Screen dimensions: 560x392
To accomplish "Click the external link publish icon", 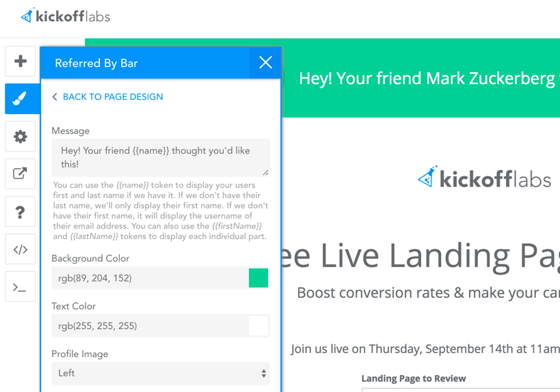I will coord(21,174).
